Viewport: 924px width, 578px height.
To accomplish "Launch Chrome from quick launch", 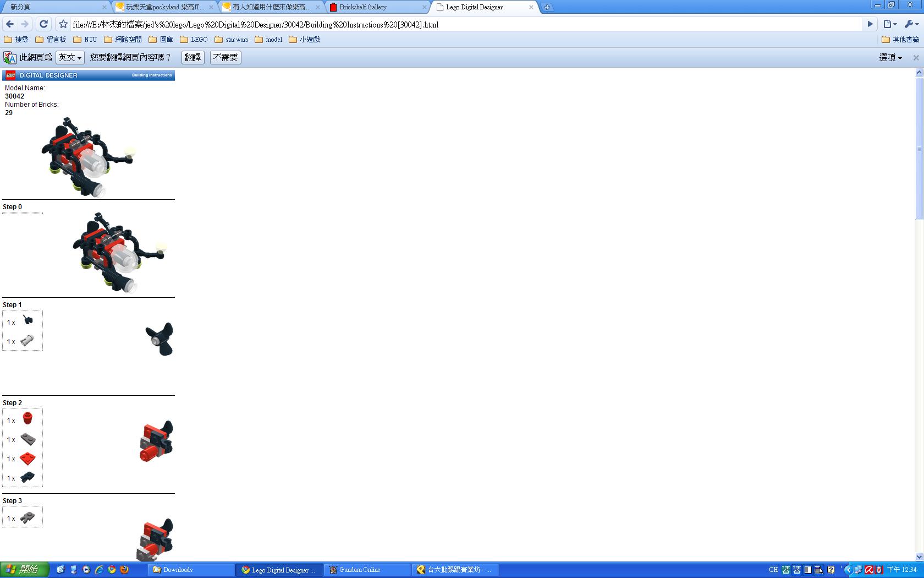I will pyautogui.click(x=112, y=570).
